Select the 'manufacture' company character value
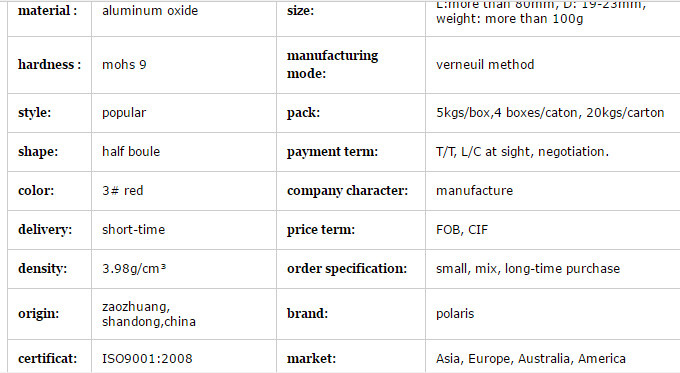The height and width of the screenshot is (373, 680). (x=474, y=190)
